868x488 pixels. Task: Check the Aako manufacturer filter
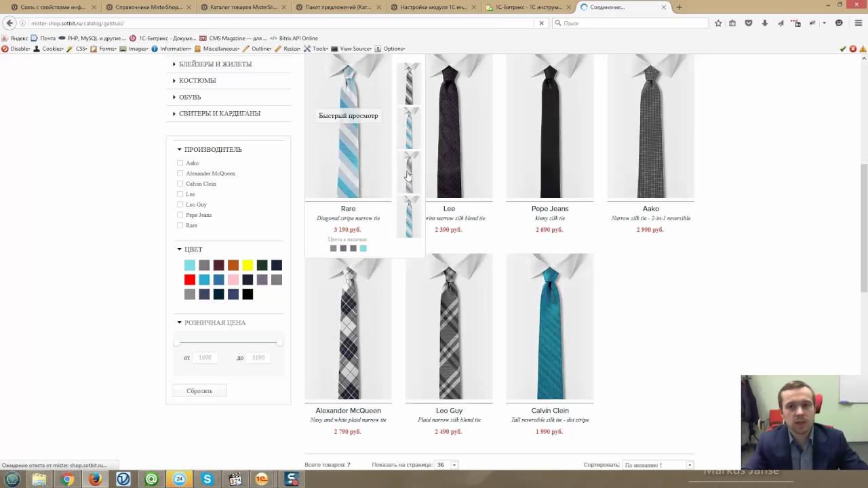point(180,163)
